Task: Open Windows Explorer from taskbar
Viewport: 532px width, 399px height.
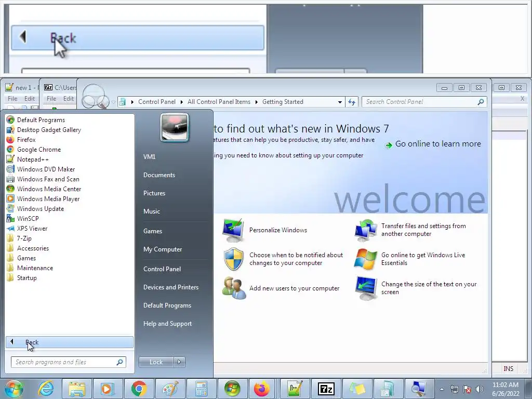Action: 77,389
